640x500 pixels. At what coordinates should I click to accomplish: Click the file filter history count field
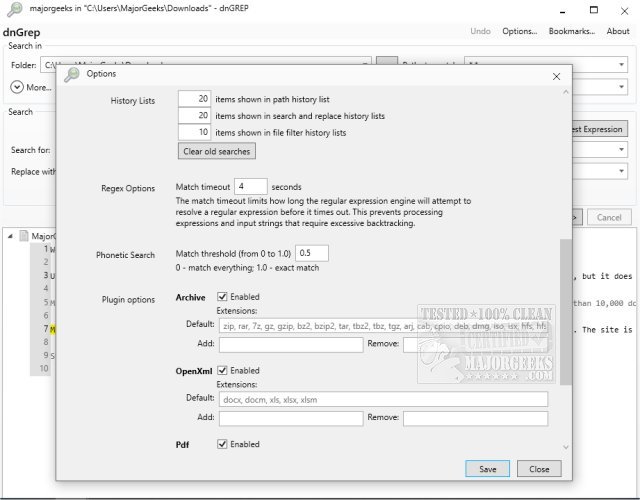click(194, 132)
